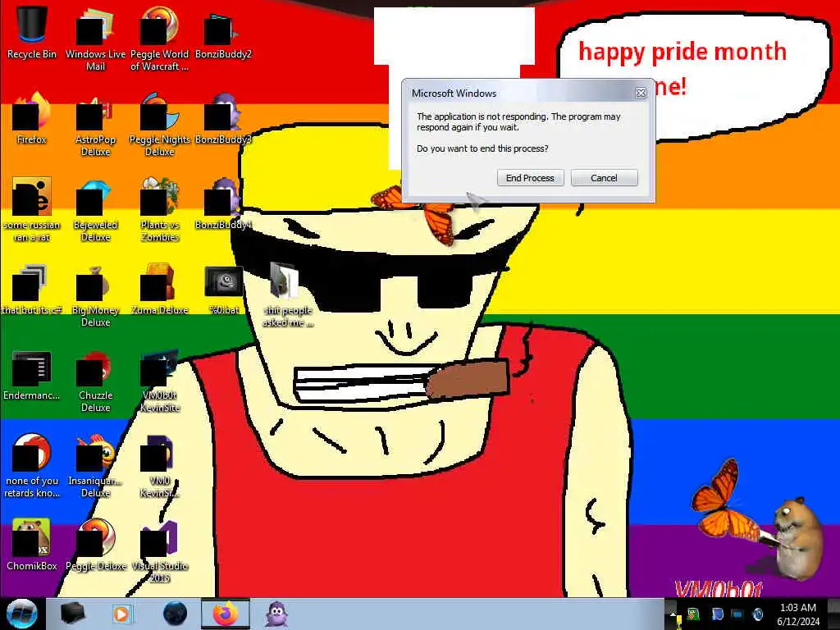840x630 pixels.
Task: Launch Peggle Deluxe from the desktop
Action: click(95, 545)
